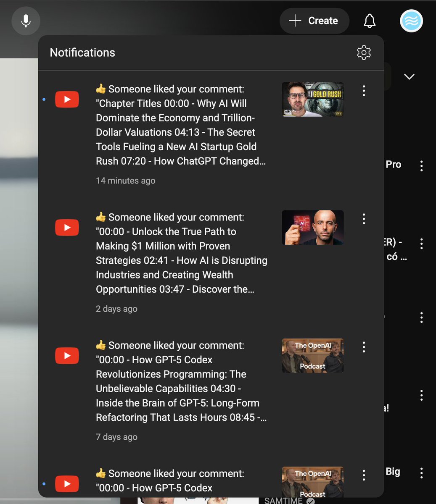The image size is (436, 504).
Task: Open the Notifications panel header
Action: (x=82, y=52)
